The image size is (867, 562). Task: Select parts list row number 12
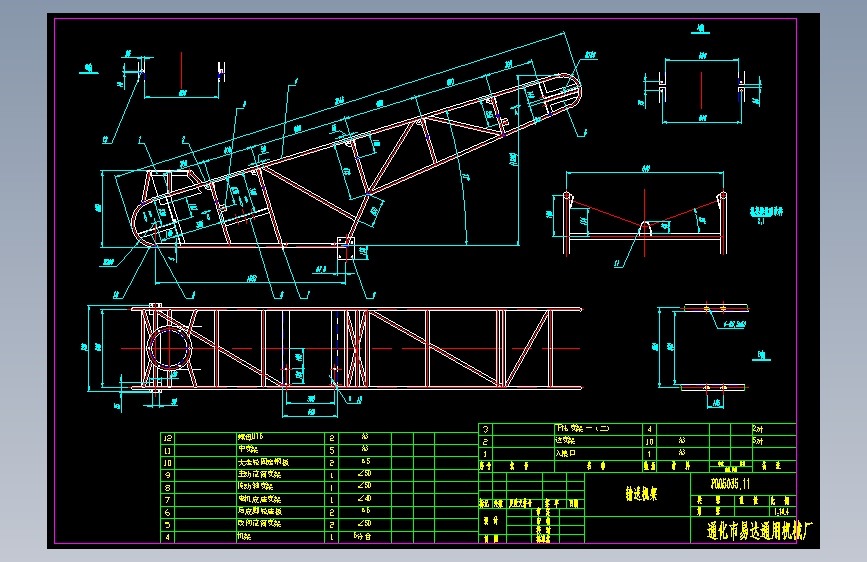click(x=168, y=438)
